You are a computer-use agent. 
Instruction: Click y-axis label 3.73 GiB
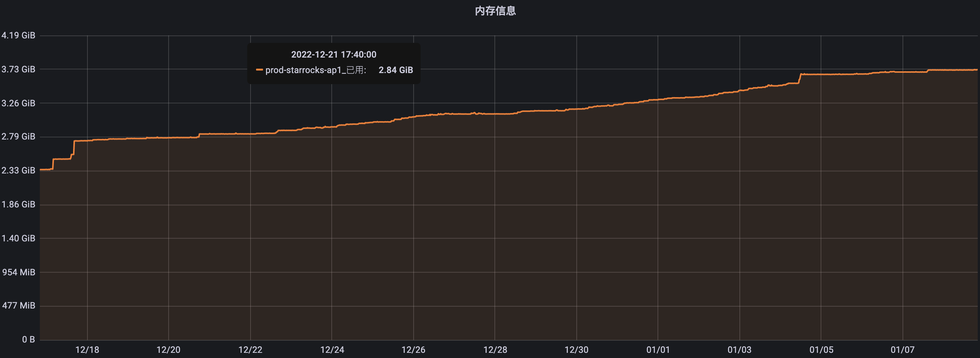(18, 69)
